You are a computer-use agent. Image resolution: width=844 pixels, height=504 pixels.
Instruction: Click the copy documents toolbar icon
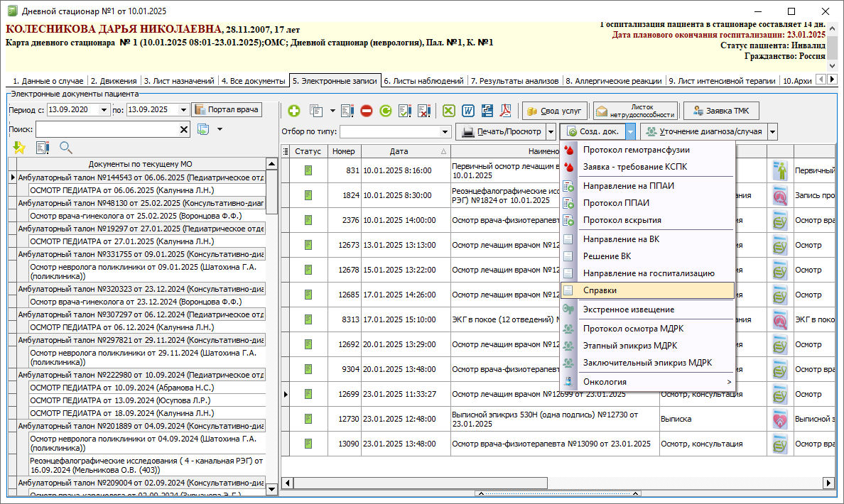coord(316,111)
